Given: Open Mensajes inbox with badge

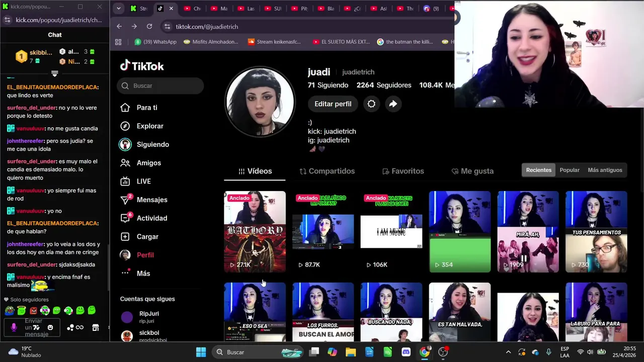Looking at the screenshot, I should click(x=144, y=200).
